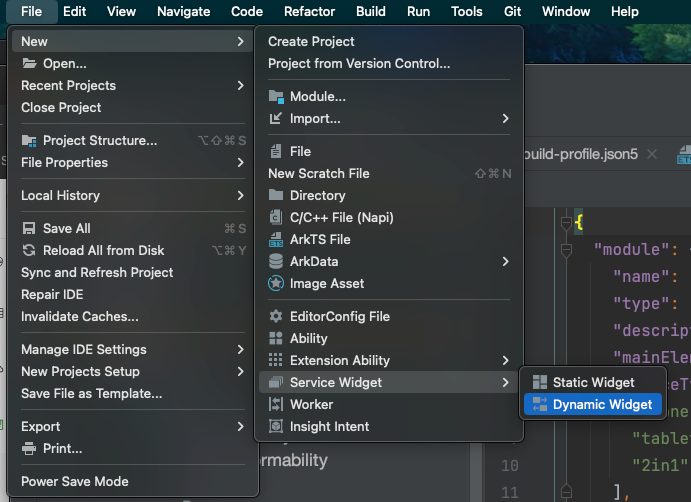Select Create Project

[389, 41]
